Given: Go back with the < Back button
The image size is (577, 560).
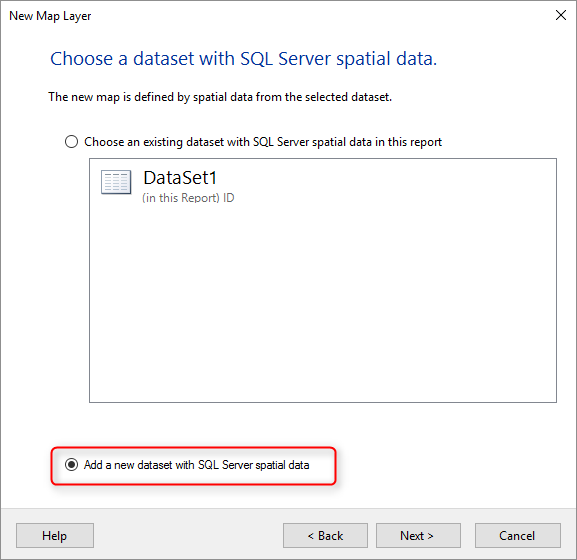Looking at the screenshot, I should tap(325, 535).
